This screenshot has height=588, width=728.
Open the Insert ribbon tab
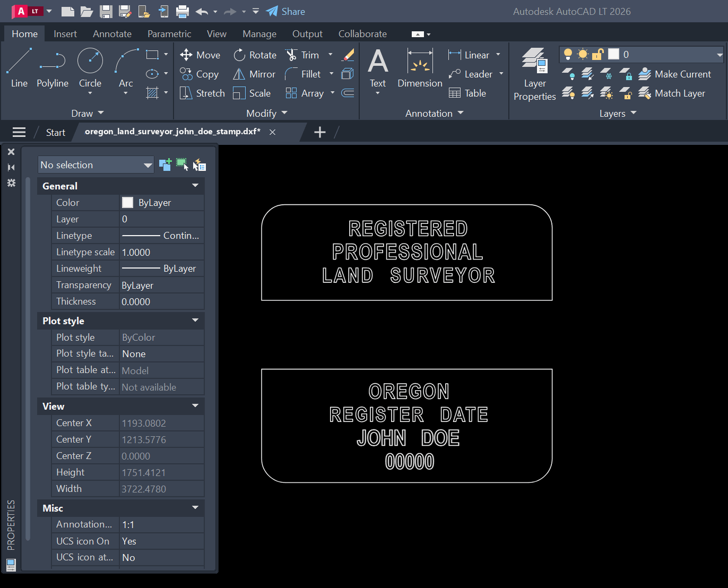tap(65, 34)
